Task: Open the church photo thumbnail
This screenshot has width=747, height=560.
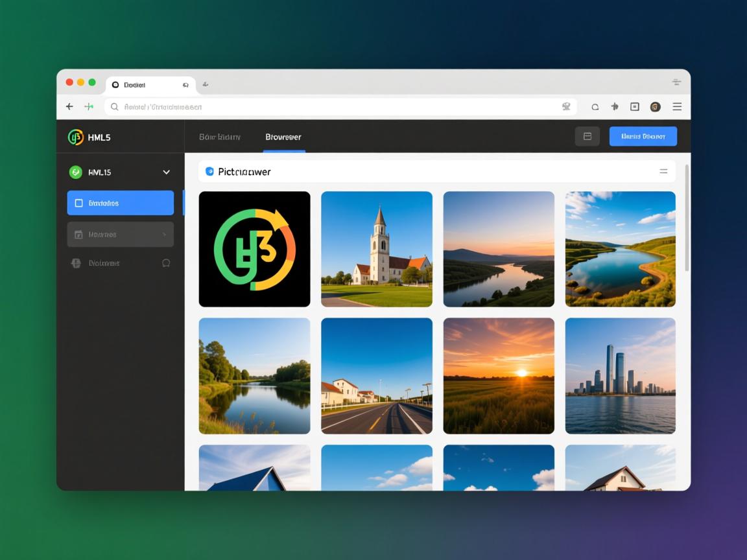Action: pyautogui.click(x=377, y=249)
